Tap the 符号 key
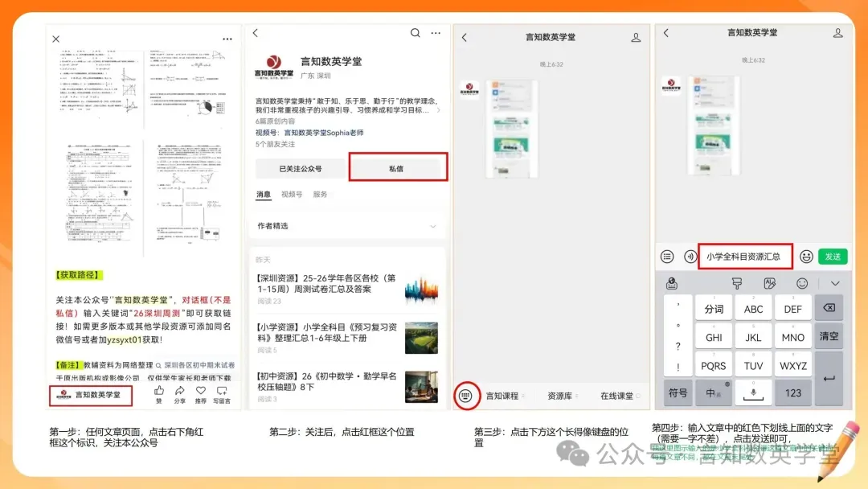Viewport: 868px width, 489px height. tap(678, 393)
